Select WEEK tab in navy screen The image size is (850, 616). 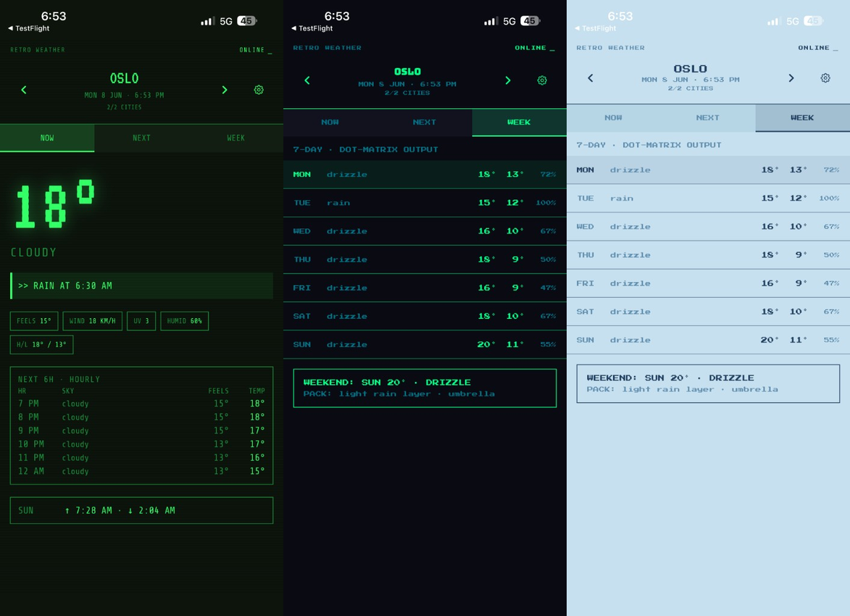click(x=519, y=122)
